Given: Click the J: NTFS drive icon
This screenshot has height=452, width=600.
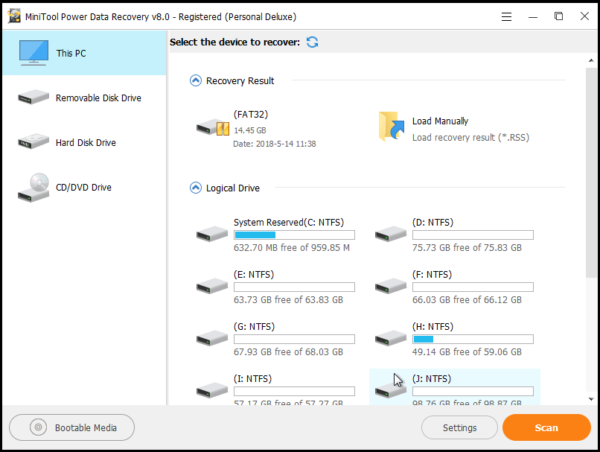Looking at the screenshot, I should click(x=391, y=390).
